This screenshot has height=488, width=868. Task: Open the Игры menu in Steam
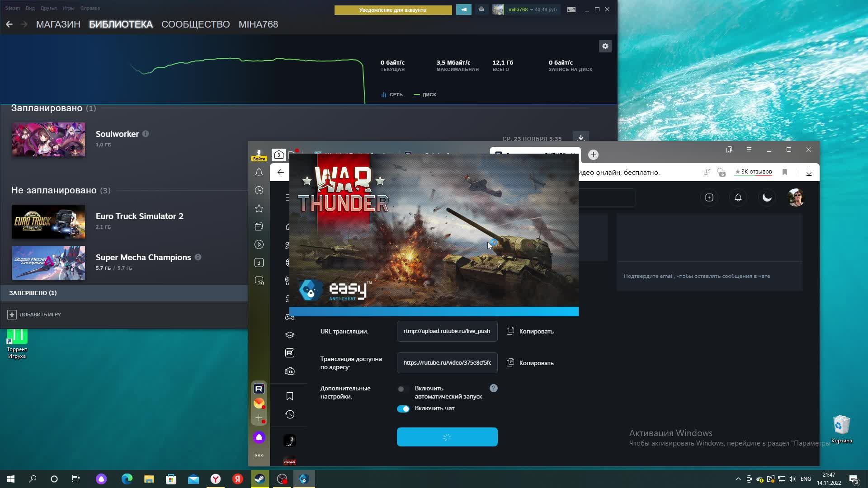68,8
